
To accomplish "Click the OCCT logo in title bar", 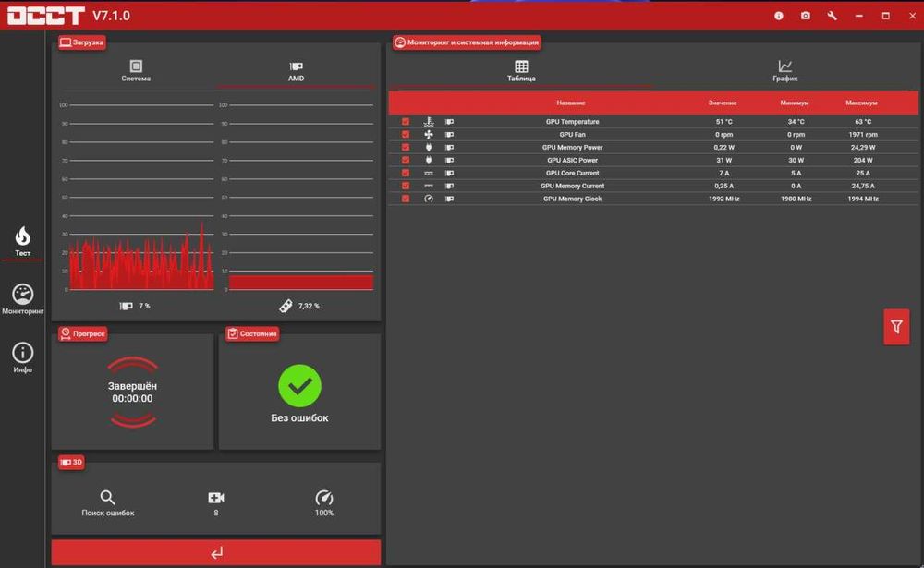I will [45, 16].
